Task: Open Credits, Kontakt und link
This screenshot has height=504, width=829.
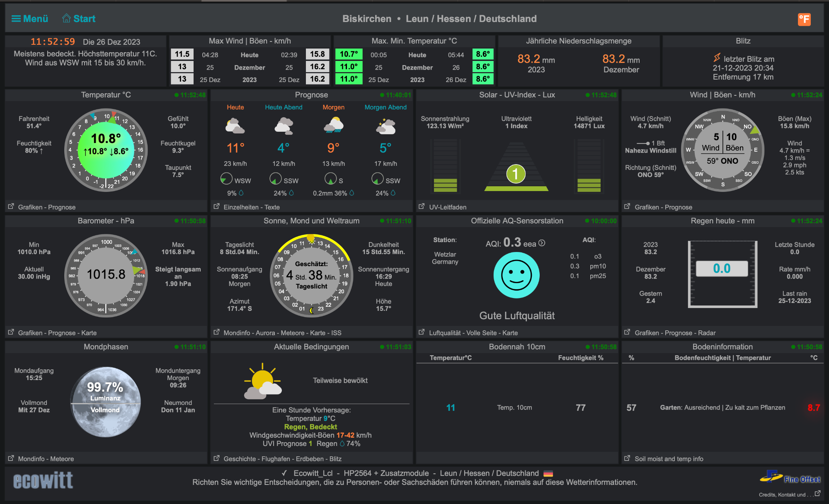Action: pos(782,494)
